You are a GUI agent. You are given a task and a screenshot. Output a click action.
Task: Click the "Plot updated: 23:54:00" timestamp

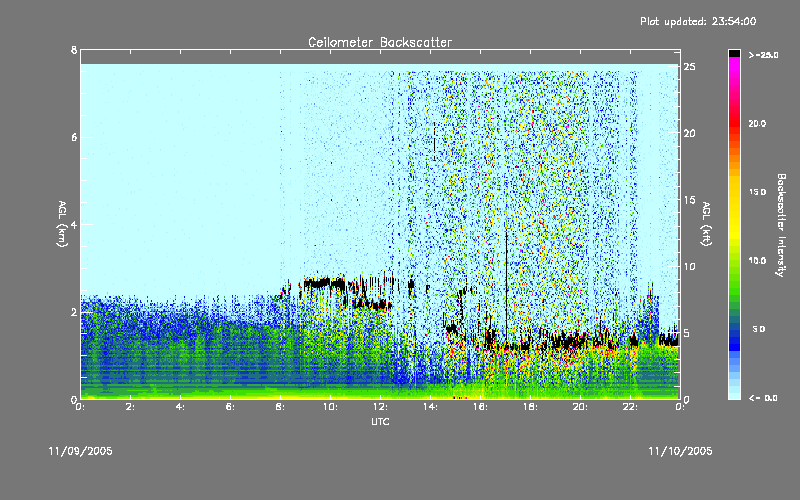point(698,21)
